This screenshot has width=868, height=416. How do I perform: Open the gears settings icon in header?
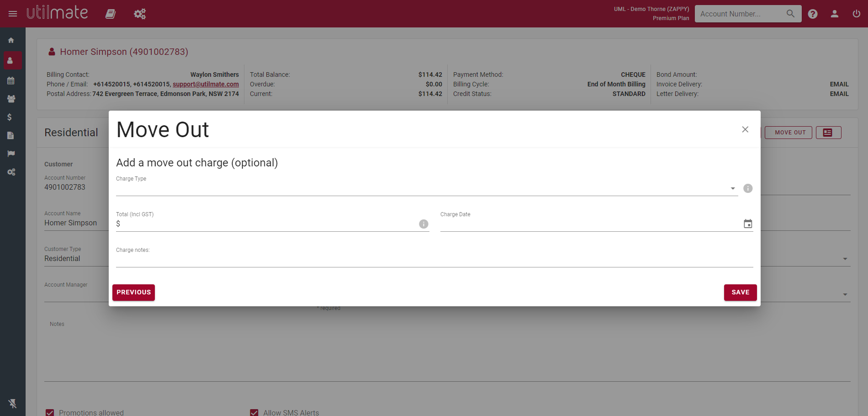click(140, 14)
